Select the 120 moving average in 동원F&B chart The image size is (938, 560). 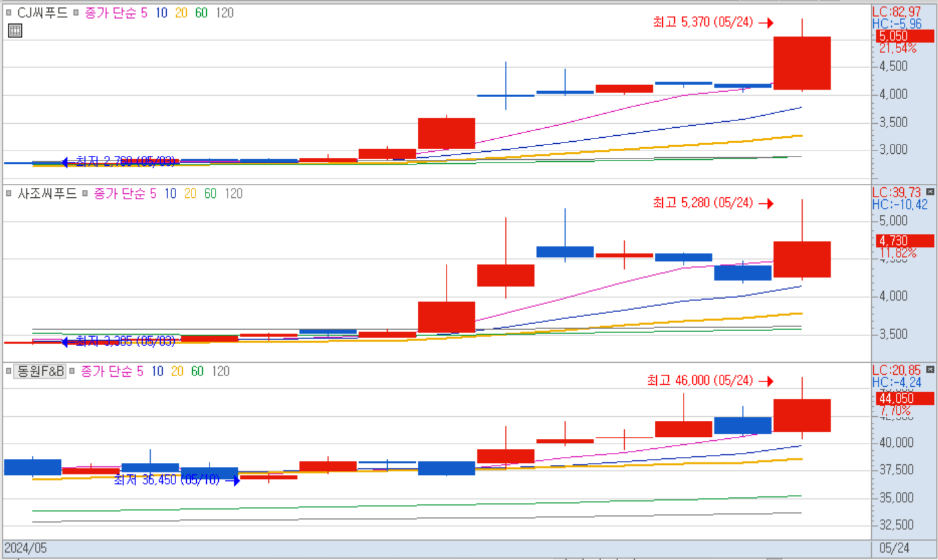[222, 371]
